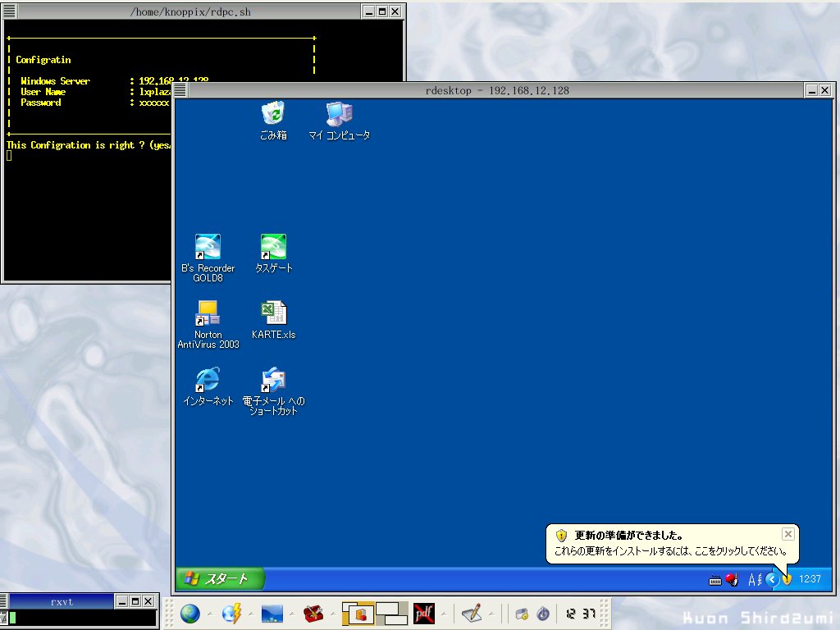Click the Windows スタート button
This screenshot has height=630, width=840.
220,579
